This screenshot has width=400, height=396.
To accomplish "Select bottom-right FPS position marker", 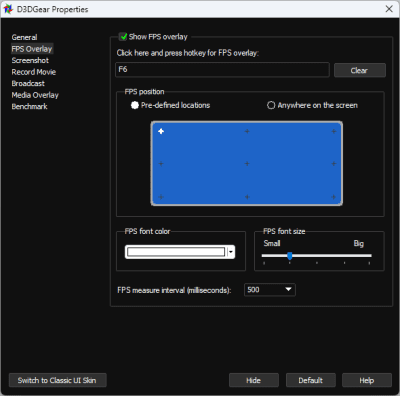I will [x=334, y=197].
